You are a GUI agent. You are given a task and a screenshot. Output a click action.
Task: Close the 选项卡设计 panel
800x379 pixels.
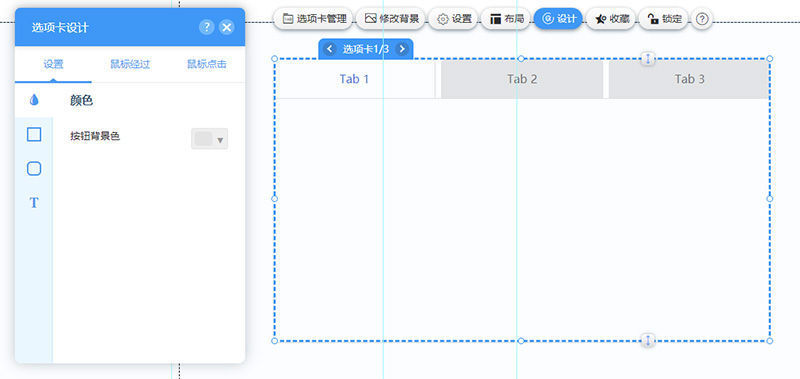click(227, 27)
